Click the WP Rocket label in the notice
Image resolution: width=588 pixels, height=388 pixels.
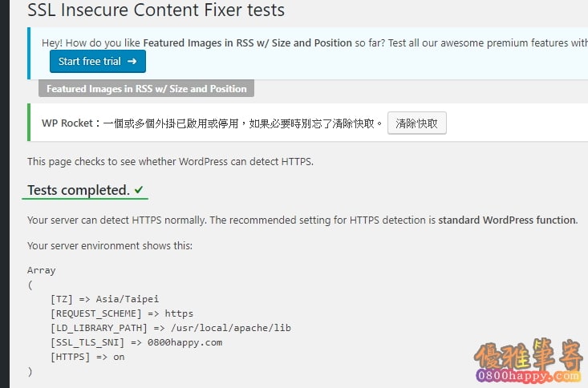(x=67, y=123)
